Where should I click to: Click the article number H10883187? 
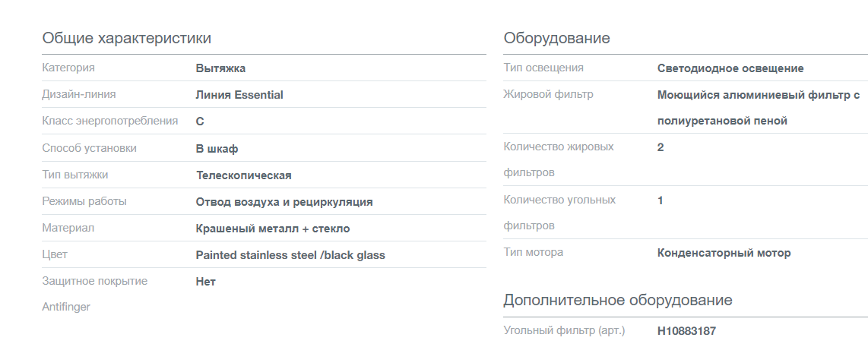686,331
